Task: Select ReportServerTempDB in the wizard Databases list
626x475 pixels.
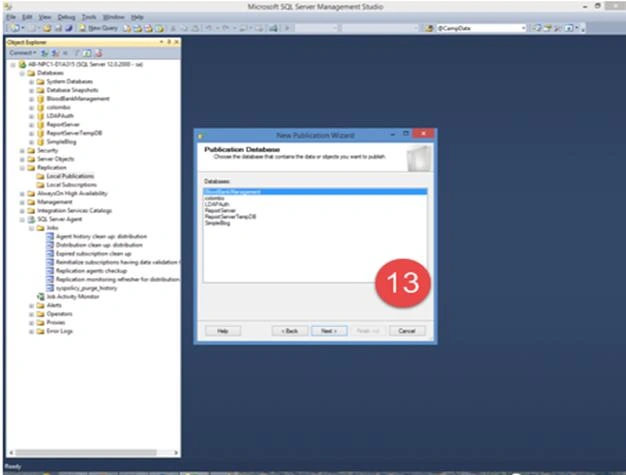Action: 315,217
